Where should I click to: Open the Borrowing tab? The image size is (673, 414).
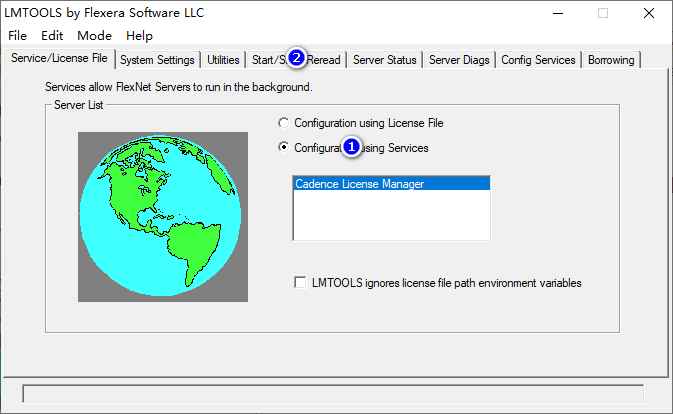pyautogui.click(x=611, y=60)
